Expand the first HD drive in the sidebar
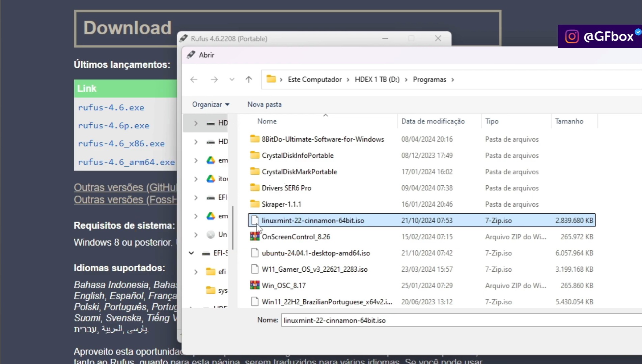The width and height of the screenshot is (642, 364). pyautogui.click(x=196, y=123)
